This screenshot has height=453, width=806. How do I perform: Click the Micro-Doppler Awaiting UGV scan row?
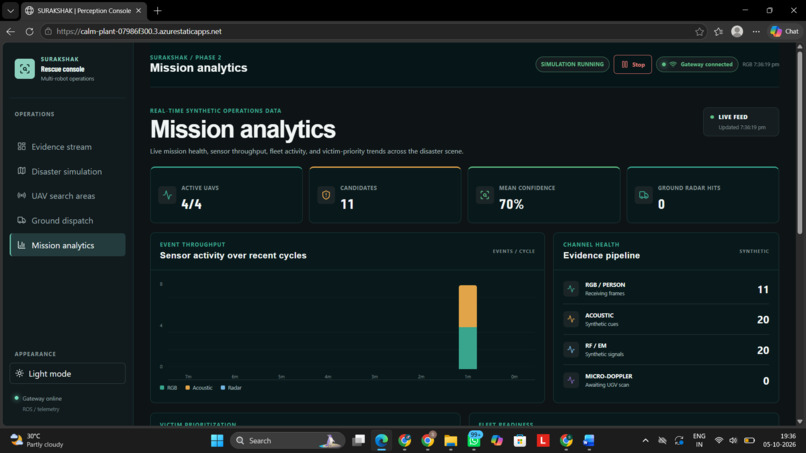(x=666, y=380)
